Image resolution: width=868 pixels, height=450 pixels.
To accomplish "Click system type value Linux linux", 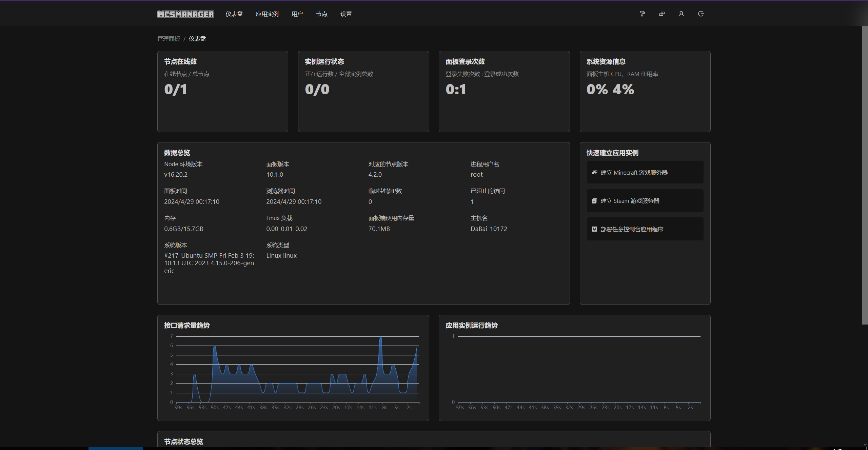I will pos(281,256).
